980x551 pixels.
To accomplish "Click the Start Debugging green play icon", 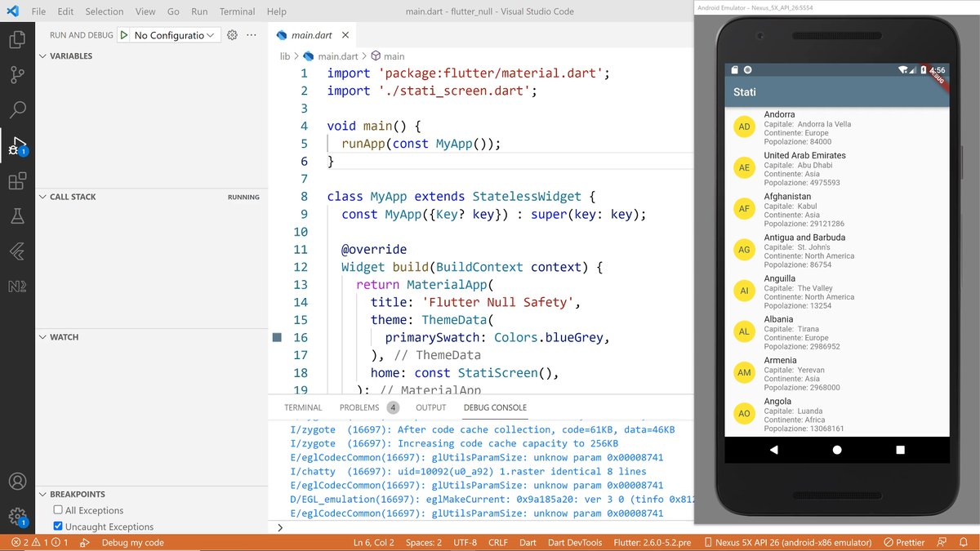I will 123,35.
